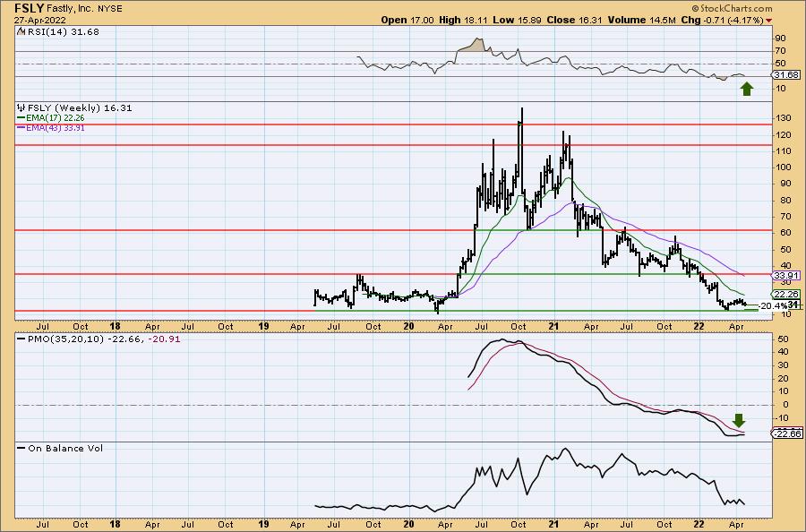Click the RSI line legend icon

pos(21,31)
